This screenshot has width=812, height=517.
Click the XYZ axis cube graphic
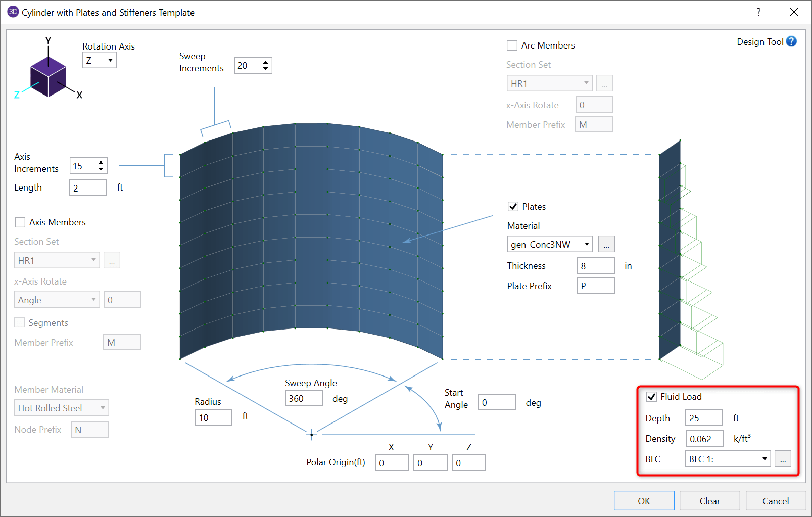48,77
